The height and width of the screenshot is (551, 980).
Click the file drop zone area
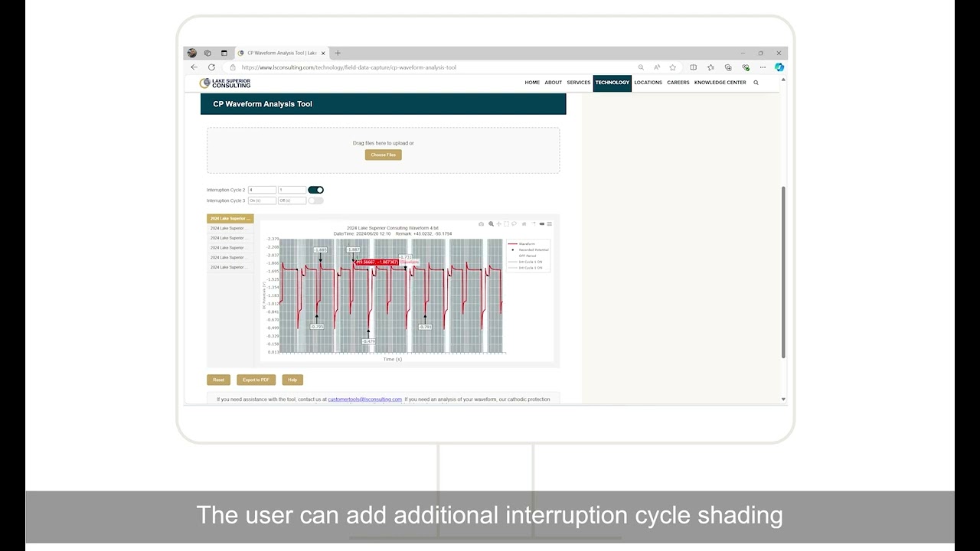click(383, 150)
